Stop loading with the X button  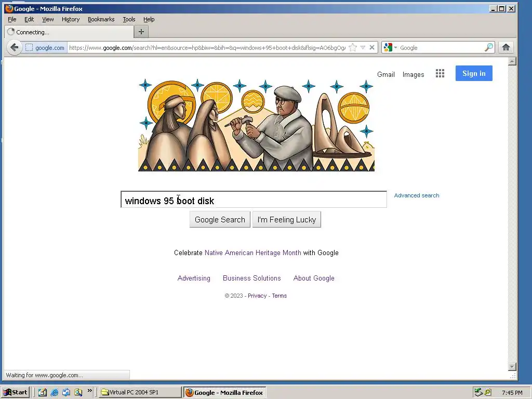tap(372, 47)
